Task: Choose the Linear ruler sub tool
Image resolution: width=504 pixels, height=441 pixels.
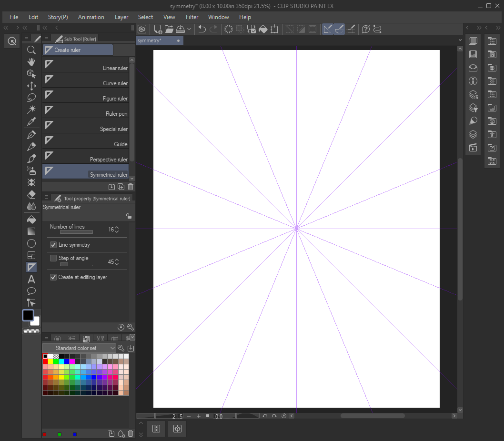Action: pos(86,65)
